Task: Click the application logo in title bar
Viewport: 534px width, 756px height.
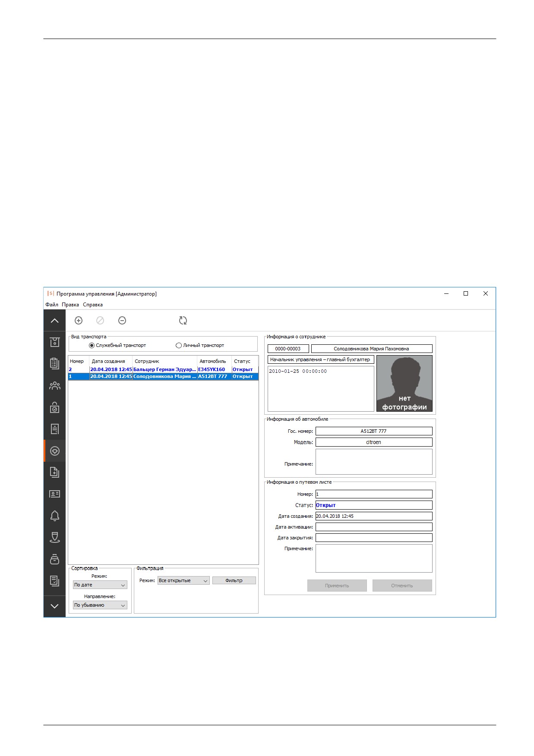Action: coord(51,294)
